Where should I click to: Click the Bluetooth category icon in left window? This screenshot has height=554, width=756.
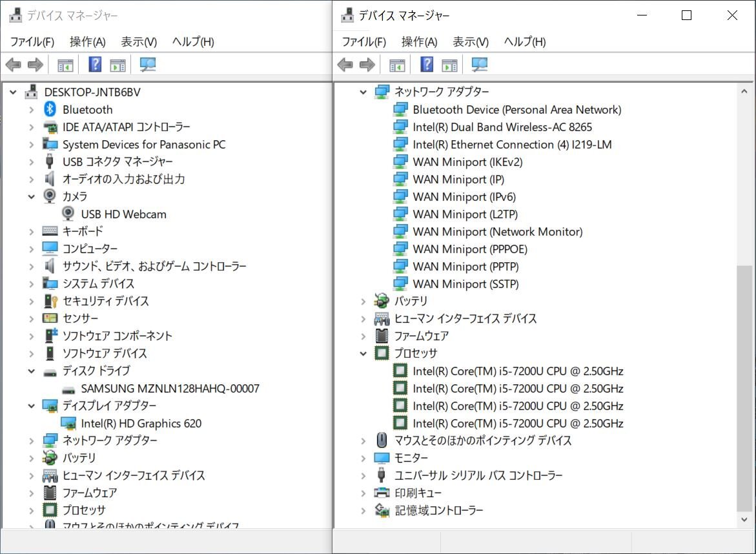(50, 109)
